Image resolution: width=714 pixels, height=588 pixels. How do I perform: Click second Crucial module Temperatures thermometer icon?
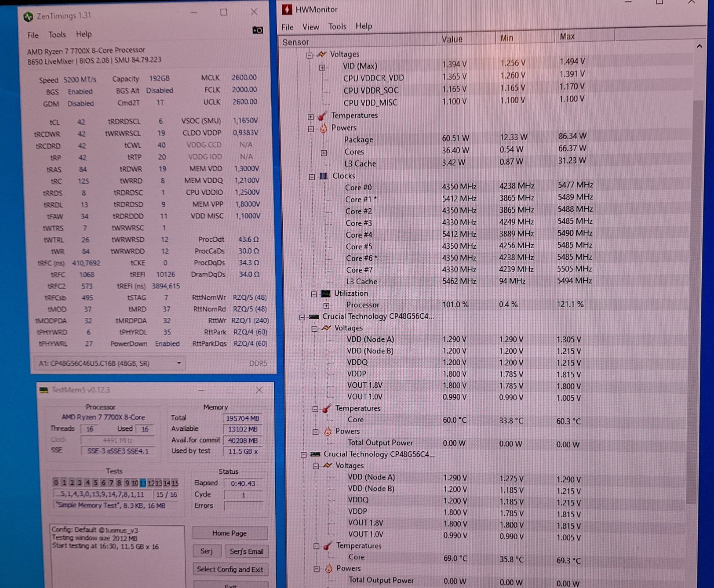pyautogui.click(x=328, y=546)
